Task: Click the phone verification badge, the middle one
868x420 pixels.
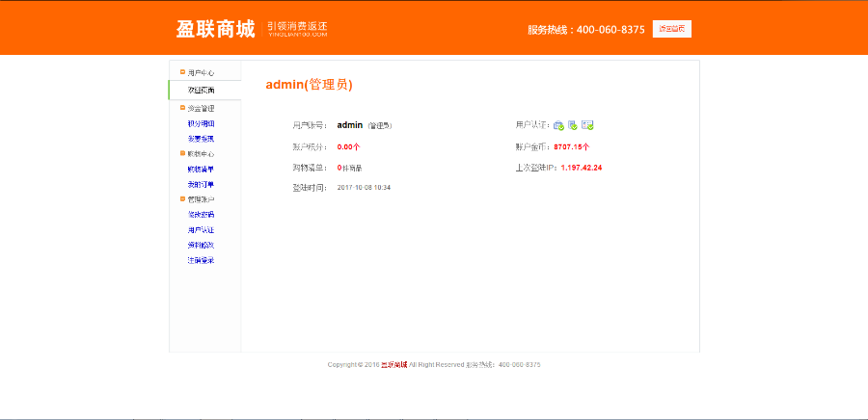Action: click(x=573, y=125)
